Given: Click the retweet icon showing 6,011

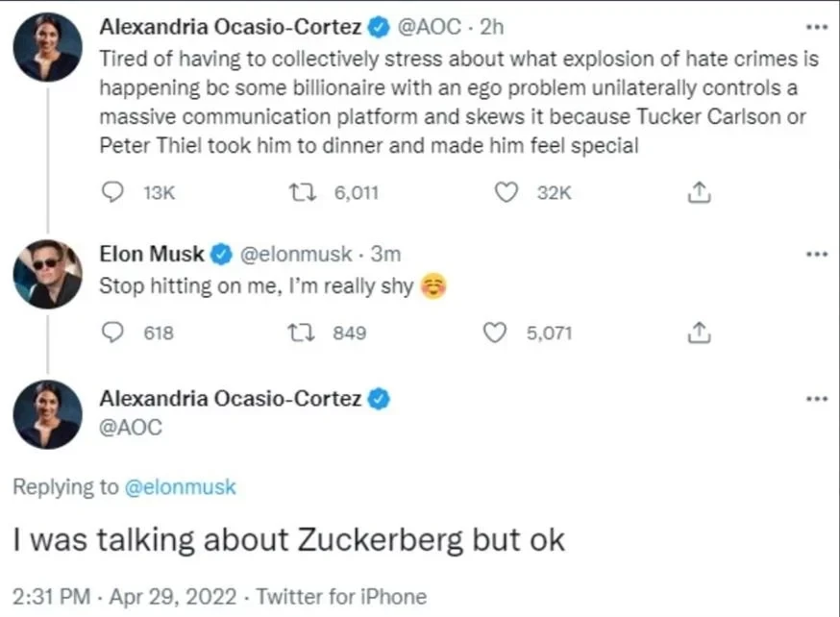Looking at the screenshot, I should click(x=304, y=192).
